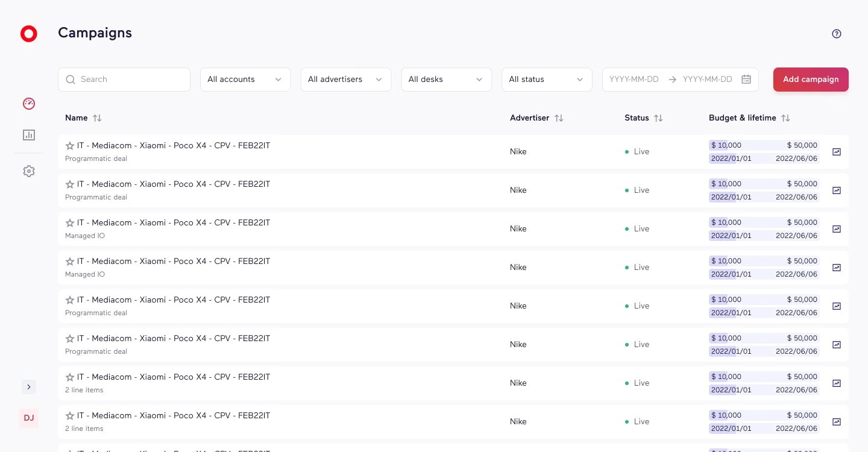868x452 pixels.
Task: Star the first campaign in the list
Action: (x=70, y=146)
